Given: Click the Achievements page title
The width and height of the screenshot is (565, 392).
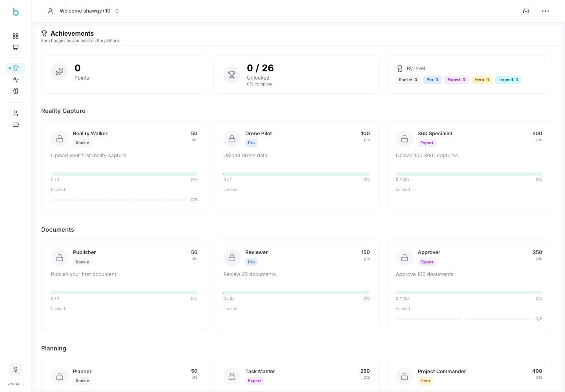Looking at the screenshot, I should [x=72, y=33].
